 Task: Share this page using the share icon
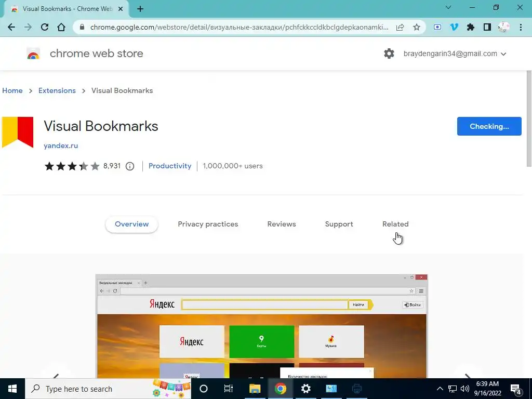[x=400, y=27]
